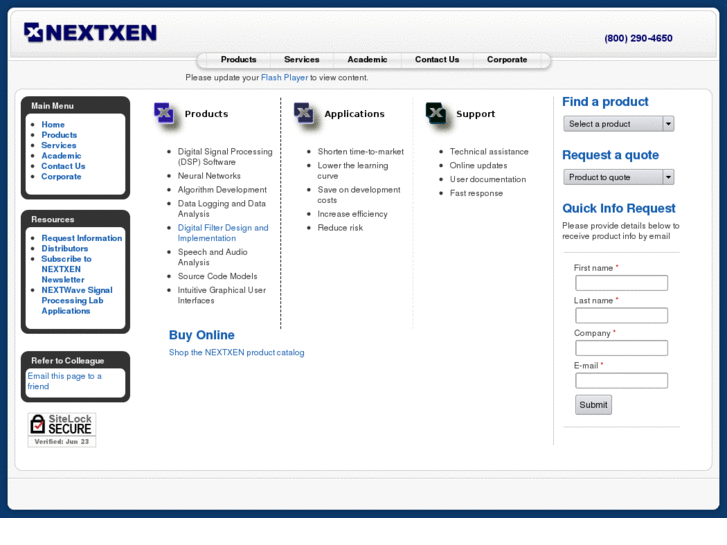The width and height of the screenshot is (727, 545).
Task: Submit the Quick Info Request form
Action: [593, 404]
